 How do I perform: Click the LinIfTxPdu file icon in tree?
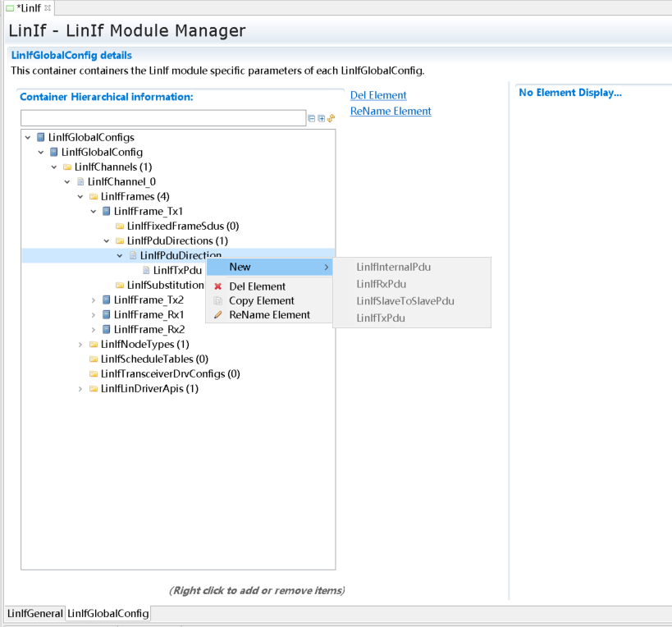point(146,270)
